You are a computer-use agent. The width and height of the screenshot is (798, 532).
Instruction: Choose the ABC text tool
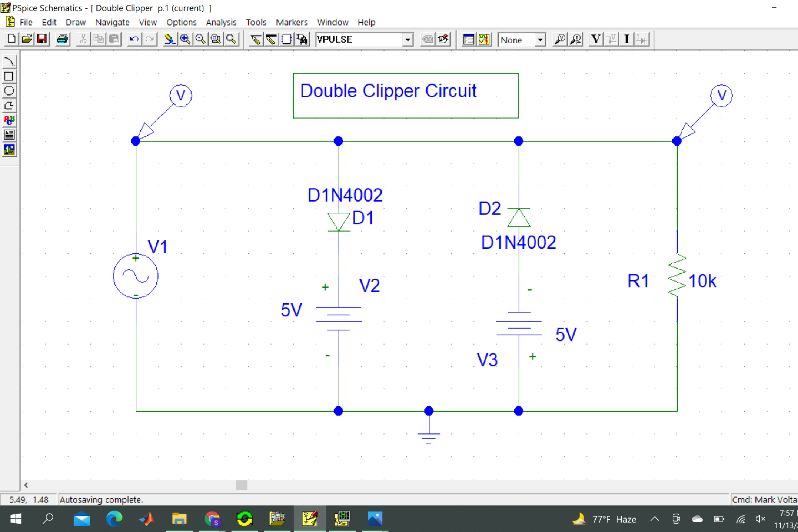(x=9, y=120)
